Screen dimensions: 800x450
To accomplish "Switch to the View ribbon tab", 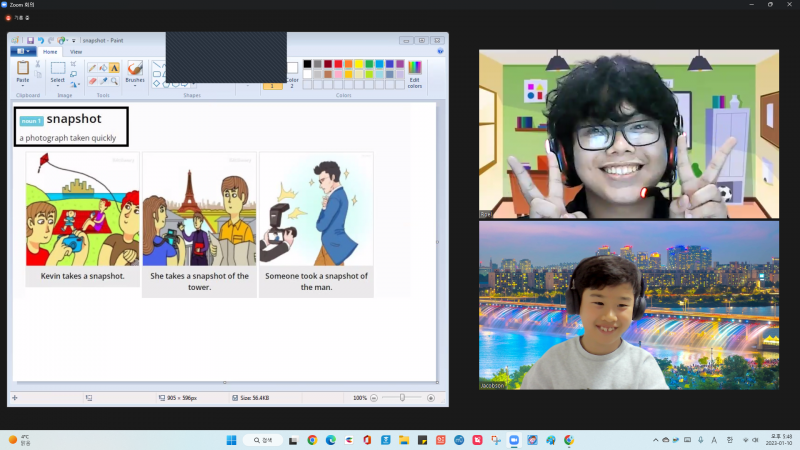I will point(76,51).
